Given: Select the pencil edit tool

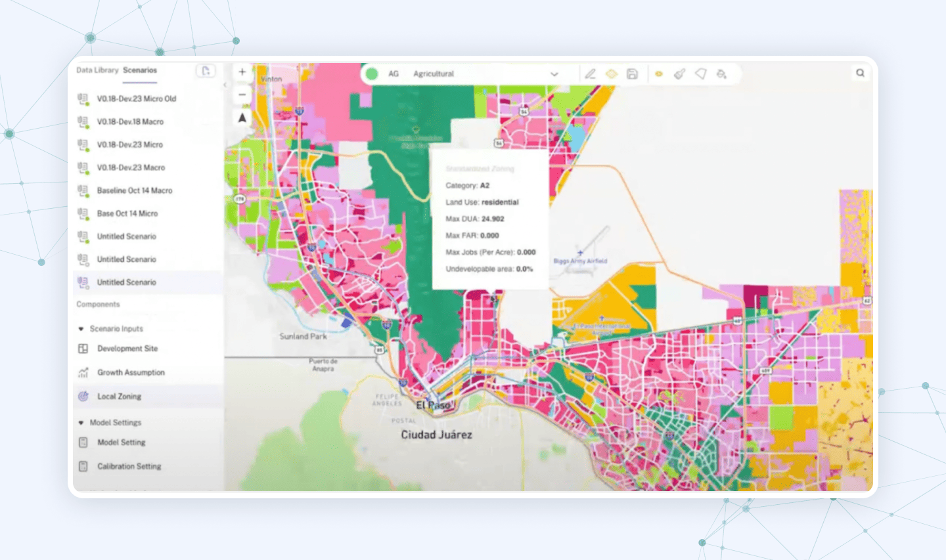Looking at the screenshot, I should pos(590,74).
